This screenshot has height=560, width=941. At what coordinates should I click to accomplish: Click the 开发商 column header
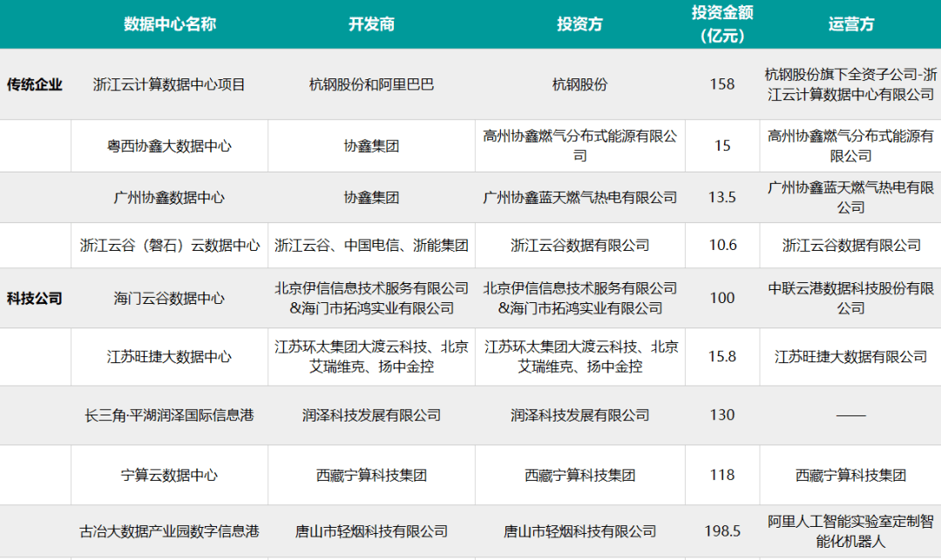(371, 24)
